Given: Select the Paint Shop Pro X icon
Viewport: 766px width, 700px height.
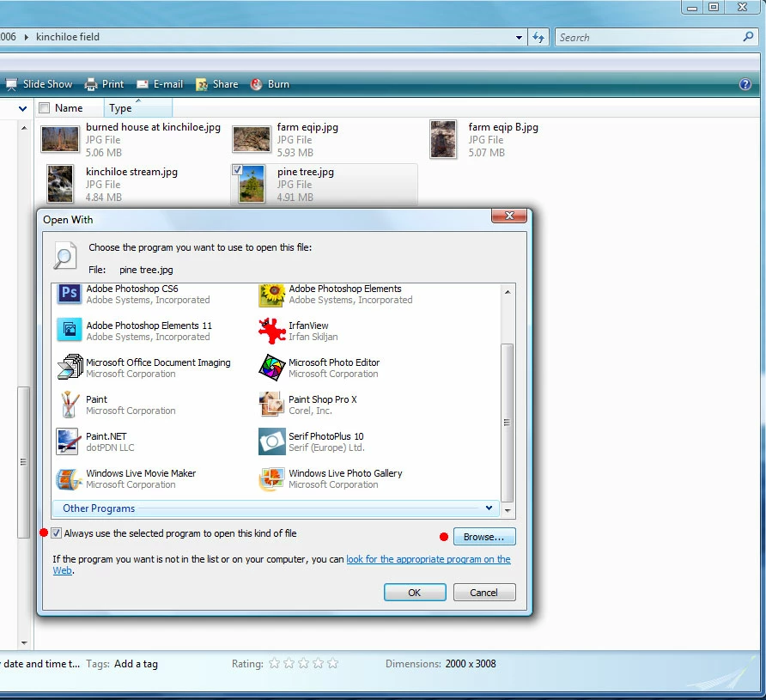Looking at the screenshot, I should click(271, 404).
